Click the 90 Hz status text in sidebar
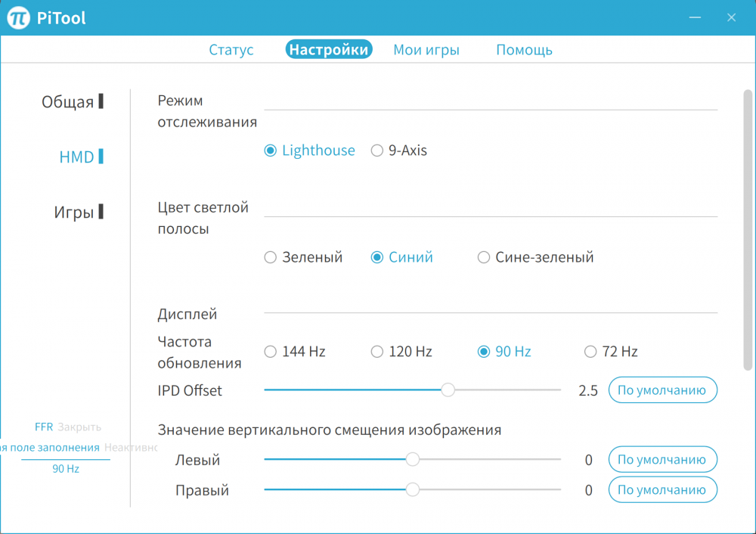The width and height of the screenshot is (756, 534). (66, 468)
